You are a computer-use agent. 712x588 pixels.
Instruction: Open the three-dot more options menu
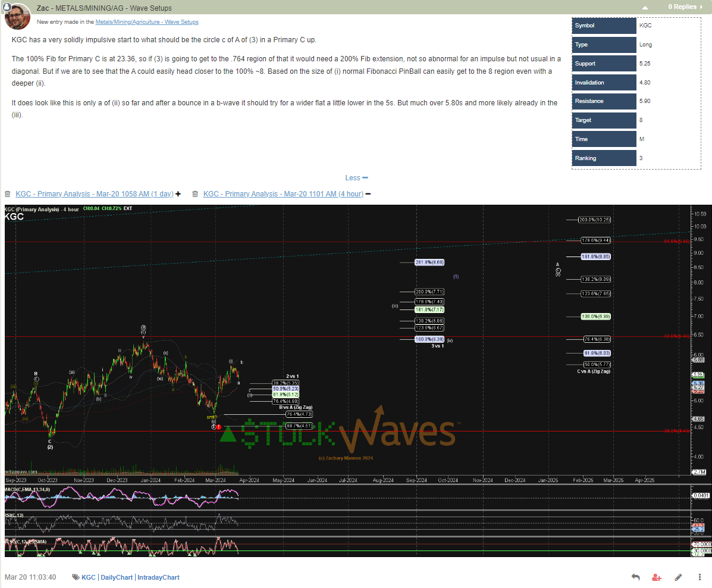pyautogui.click(x=699, y=577)
